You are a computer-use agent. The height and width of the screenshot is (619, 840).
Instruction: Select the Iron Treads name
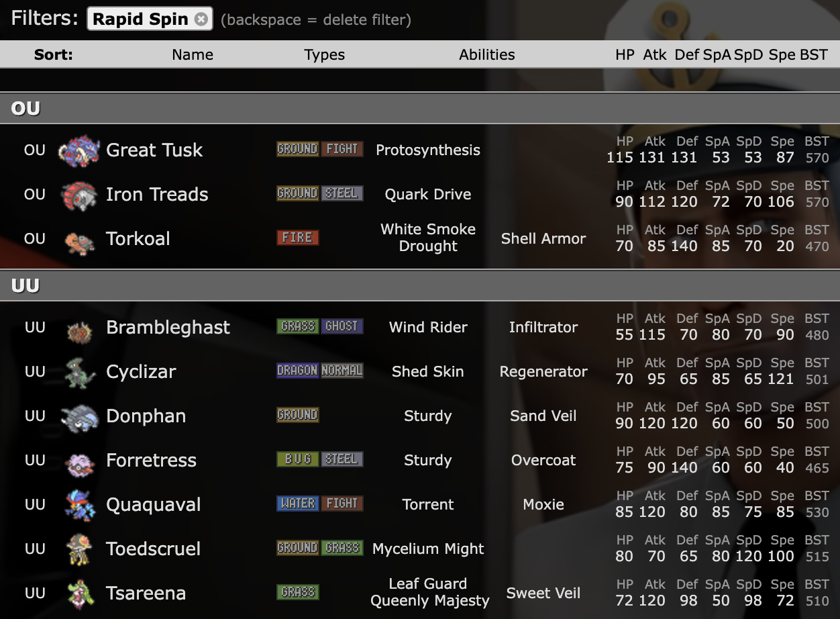tap(157, 195)
